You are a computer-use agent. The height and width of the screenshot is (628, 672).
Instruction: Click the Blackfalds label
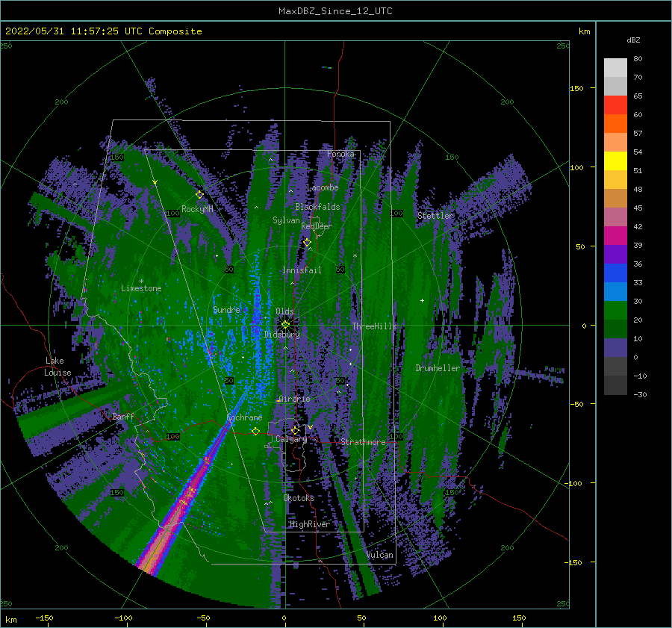tap(317, 207)
